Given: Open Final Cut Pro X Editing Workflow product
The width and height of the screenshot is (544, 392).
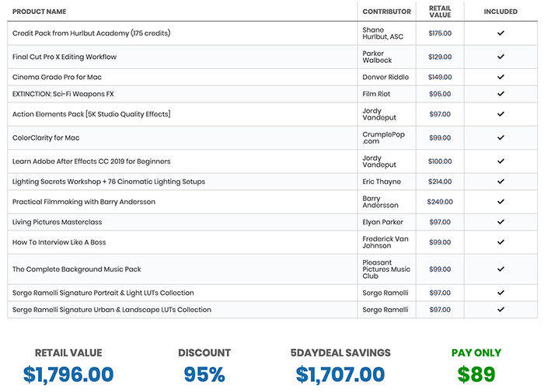Looking at the screenshot, I should point(65,57).
